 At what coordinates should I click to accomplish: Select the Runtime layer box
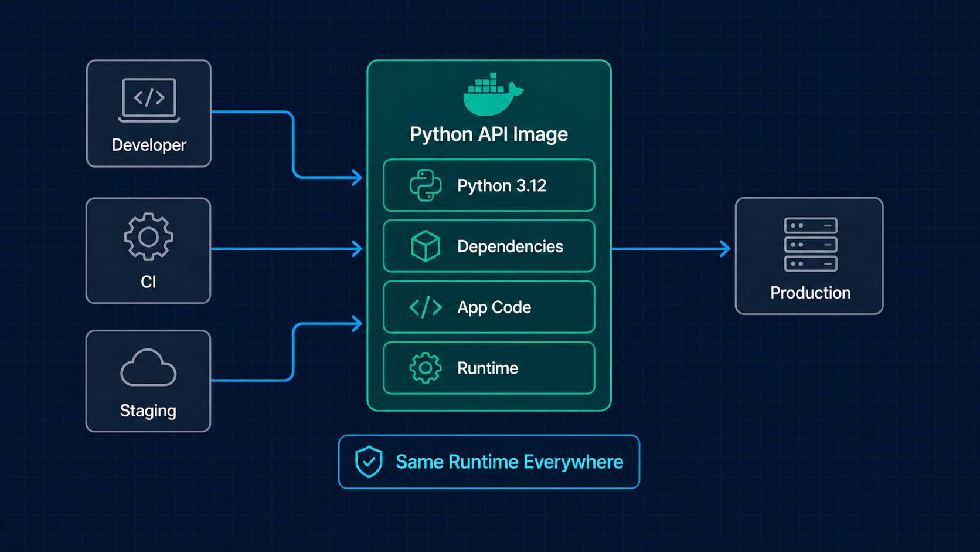click(489, 368)
